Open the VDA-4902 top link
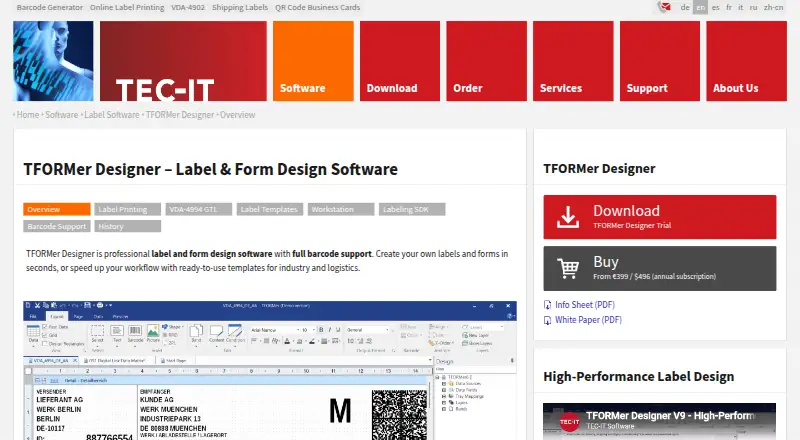This screenshot has width=800, height=440. coord(188,7)
